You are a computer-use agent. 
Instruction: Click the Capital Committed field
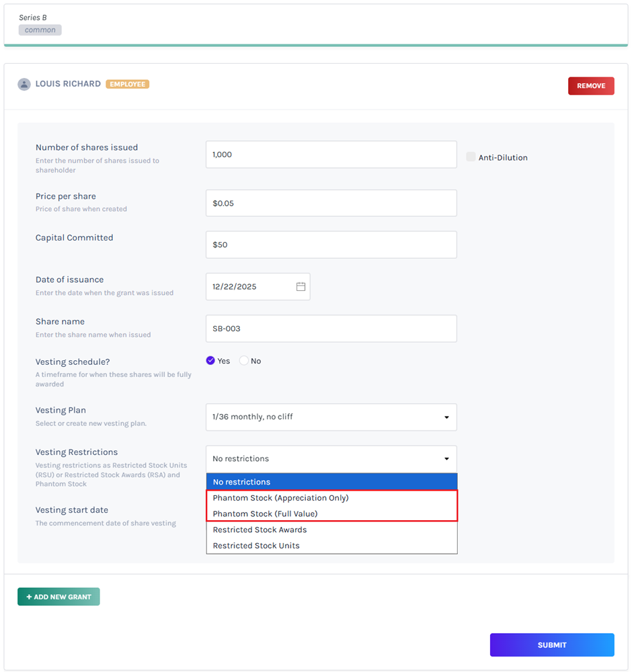point(331,244)
